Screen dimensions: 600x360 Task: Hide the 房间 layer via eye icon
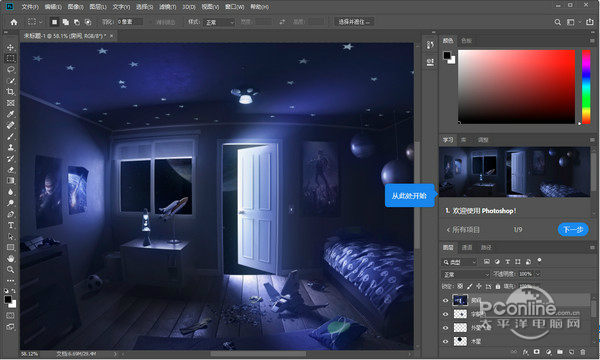pos(445,300)
